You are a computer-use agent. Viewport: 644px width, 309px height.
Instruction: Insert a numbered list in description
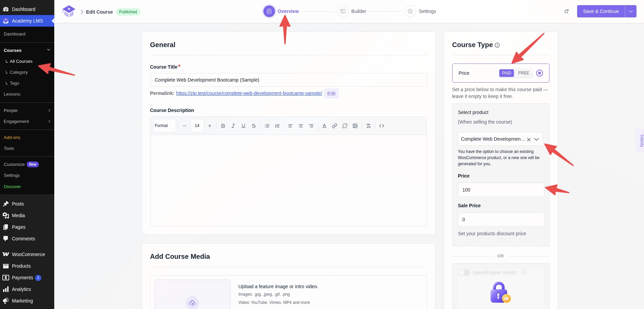tap(277, 126)
